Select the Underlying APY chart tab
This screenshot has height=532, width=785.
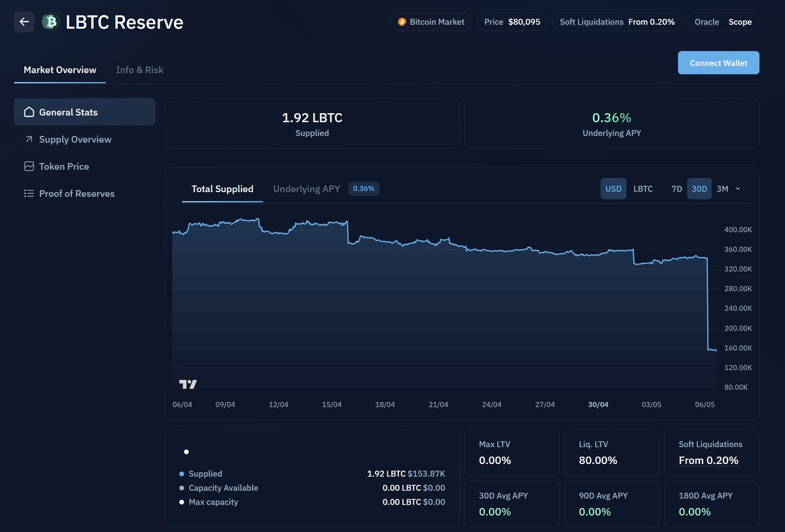(x=307, y=189)
